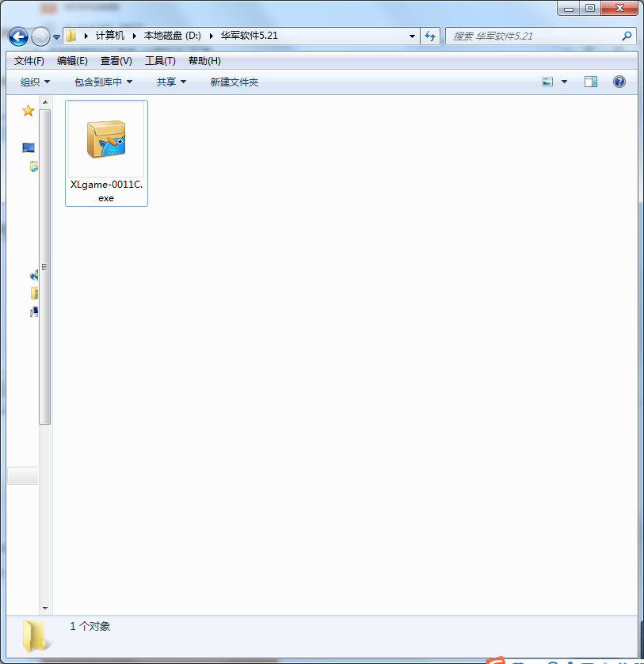Open address bar history dropdown
The width and height of the screenshot is (644, 664).
pos(412,36)
